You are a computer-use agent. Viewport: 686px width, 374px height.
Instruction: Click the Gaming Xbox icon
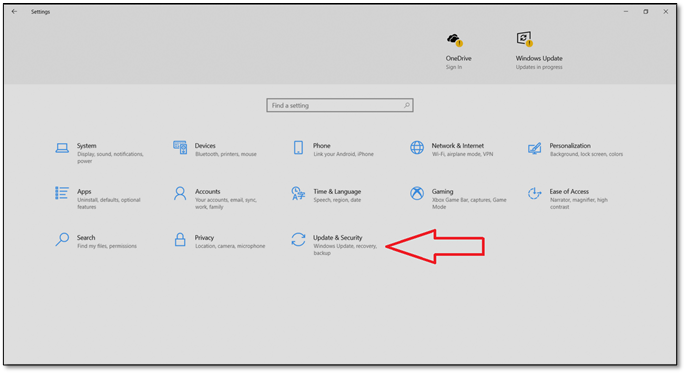click(416, 193)
